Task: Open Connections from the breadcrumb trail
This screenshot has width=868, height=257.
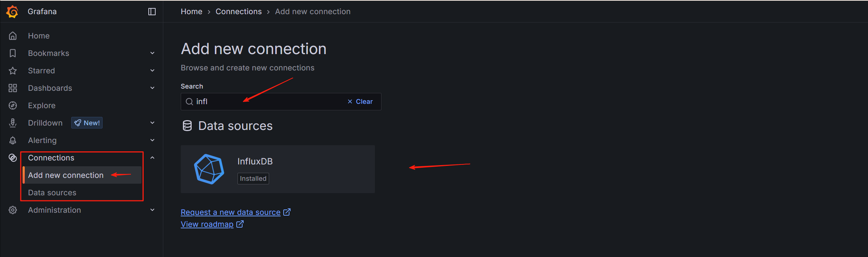Action: [x=239, y=11]
